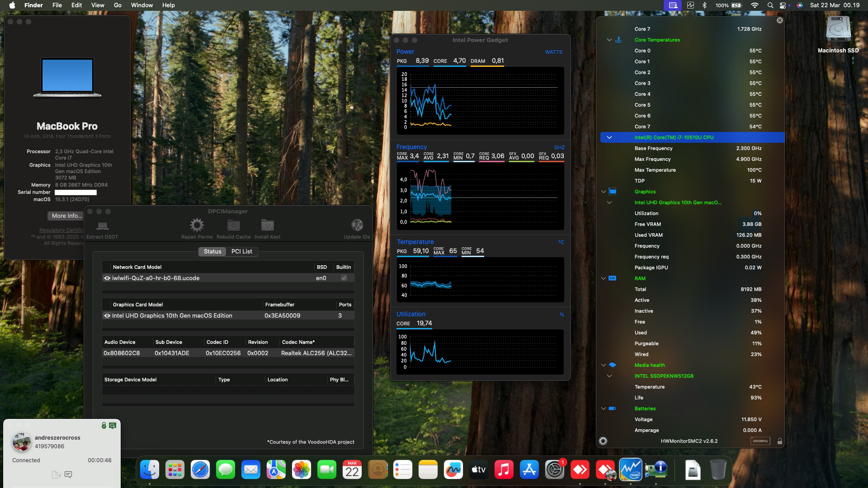Click the unlock padlock in HWMonitorSMC2

click(x=779, y=440)
